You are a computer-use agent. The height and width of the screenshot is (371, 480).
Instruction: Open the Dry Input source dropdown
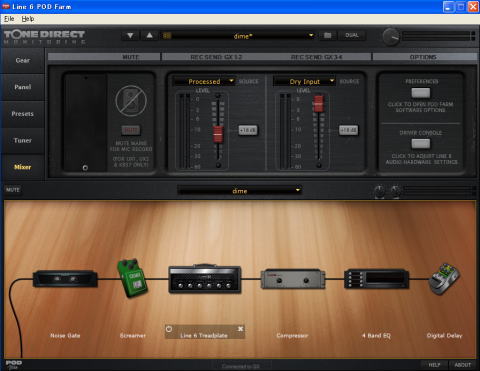pyautogui.click(x=304, y=81)
